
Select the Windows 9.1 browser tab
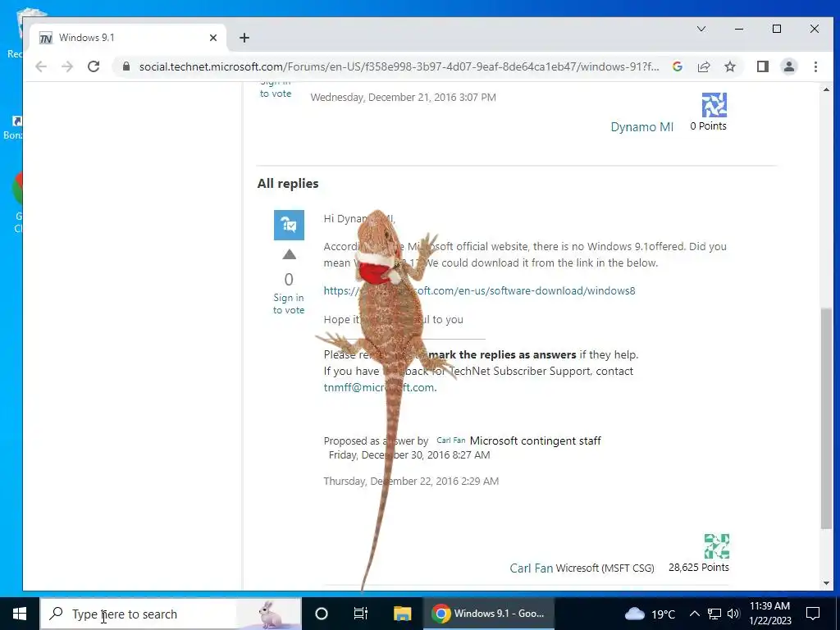(x=127, y=38)
